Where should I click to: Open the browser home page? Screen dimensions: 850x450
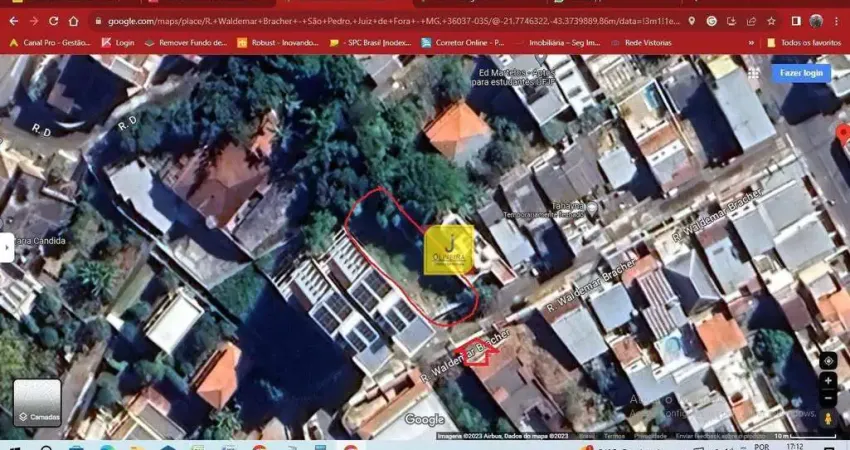click(x=73, y=21)
